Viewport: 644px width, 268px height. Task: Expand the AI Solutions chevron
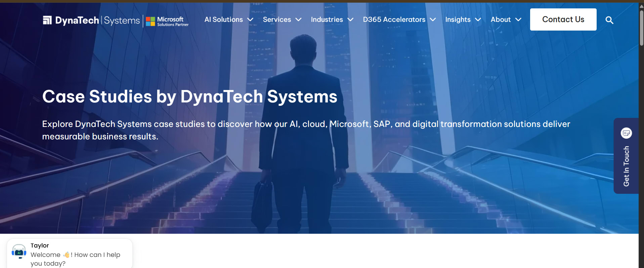tap(250, 20)
